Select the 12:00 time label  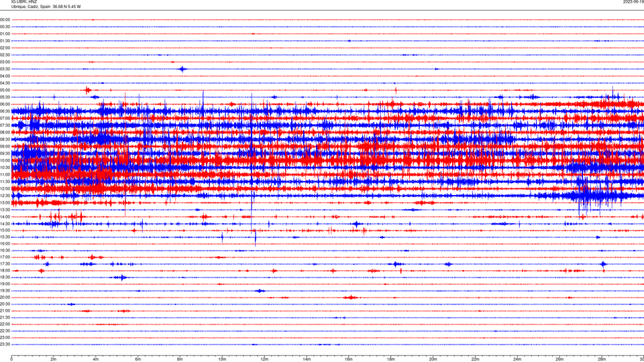coord(5,189)
